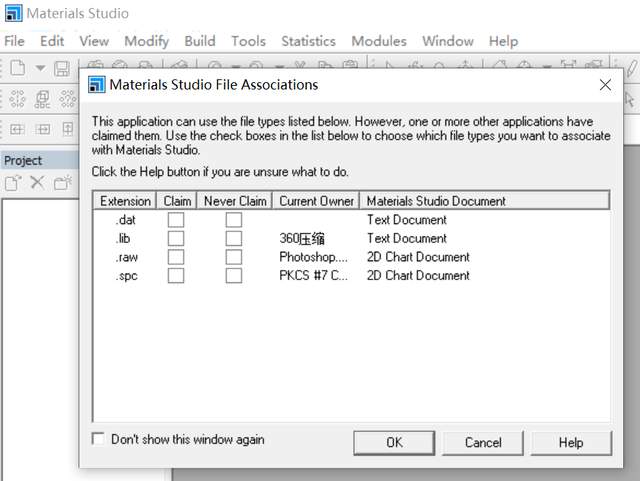
Task: Click the Materials Studio icon in dialog title
Action: click(x=97, y=85)
